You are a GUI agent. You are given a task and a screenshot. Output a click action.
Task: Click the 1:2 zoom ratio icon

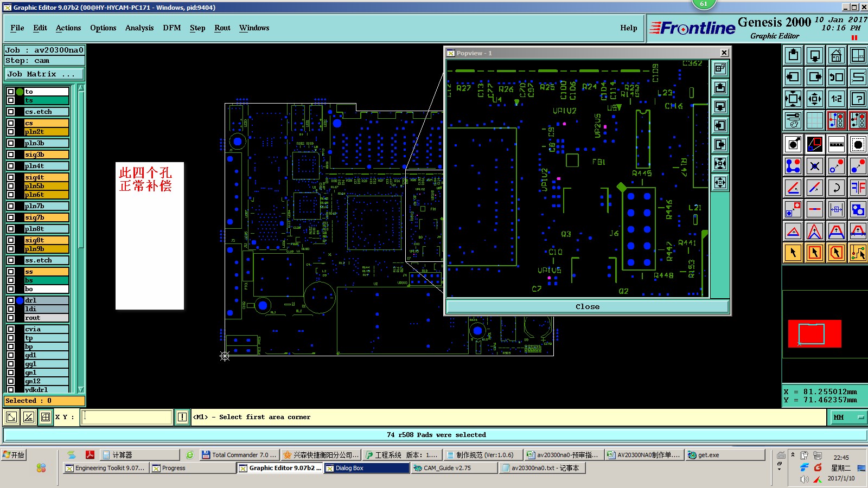[837, 99]
